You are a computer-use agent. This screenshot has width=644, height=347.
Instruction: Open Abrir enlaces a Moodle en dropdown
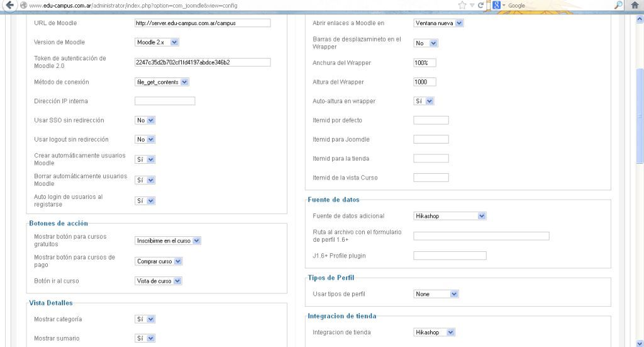[438, 23]
